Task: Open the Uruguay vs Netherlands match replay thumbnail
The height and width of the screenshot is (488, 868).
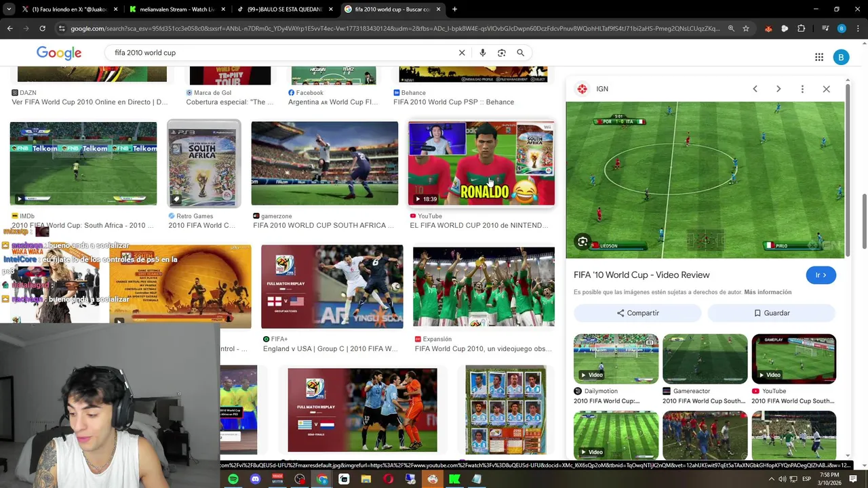Action: point(362,410)
